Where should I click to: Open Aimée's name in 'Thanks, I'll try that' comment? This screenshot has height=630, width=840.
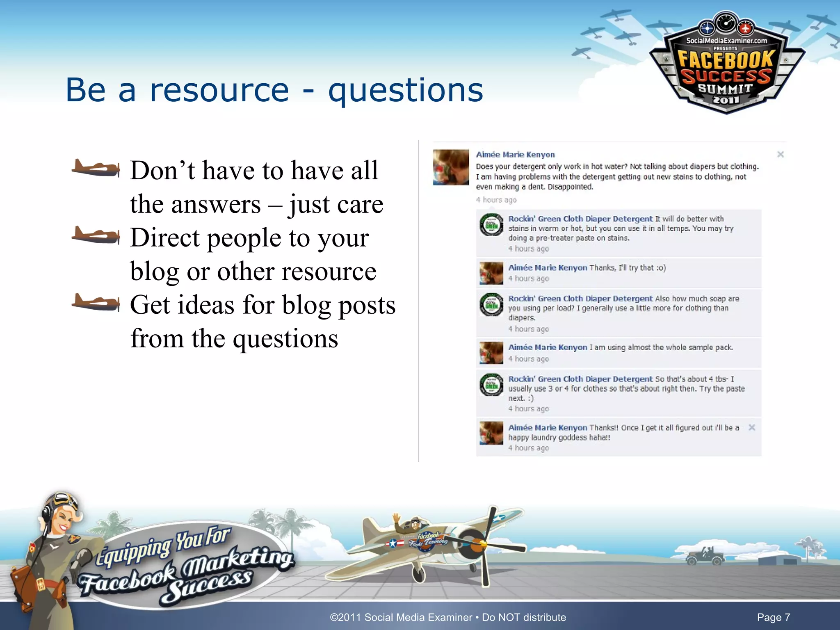pyautogui.click(x=548, y=267)
